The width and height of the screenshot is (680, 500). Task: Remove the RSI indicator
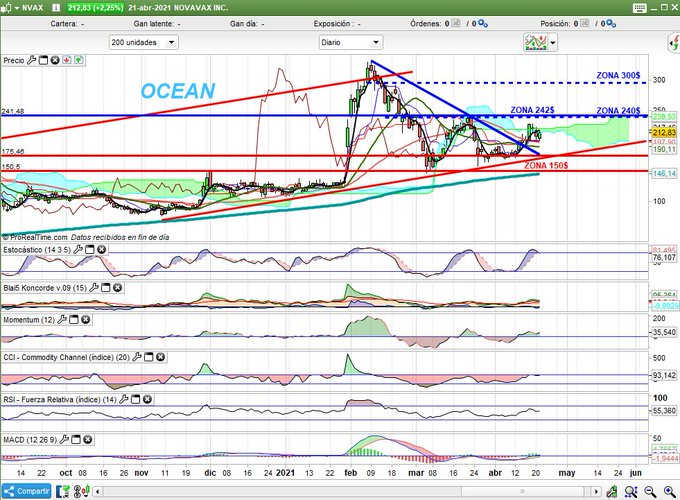click(x=147, y=399)
